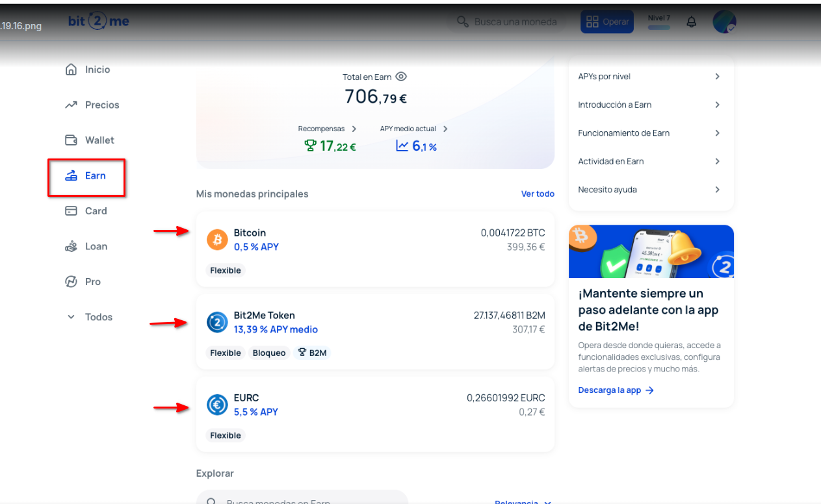The width and height of the screenshot is (821, 504).
Task: Click the Precios trend icon
Action: pos(71,105)
